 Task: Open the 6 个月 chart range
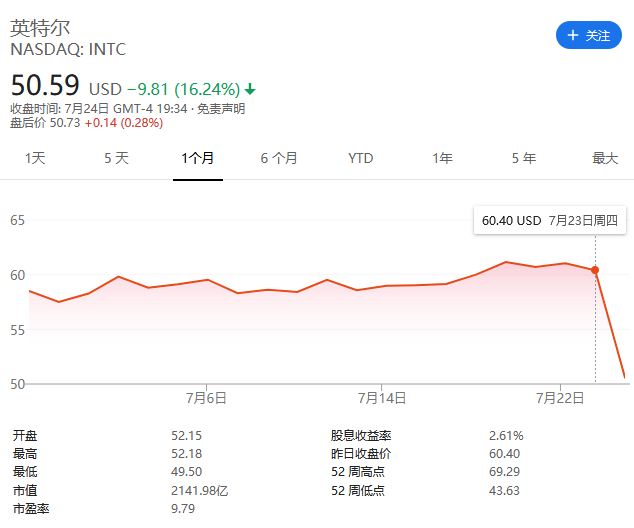279,158
